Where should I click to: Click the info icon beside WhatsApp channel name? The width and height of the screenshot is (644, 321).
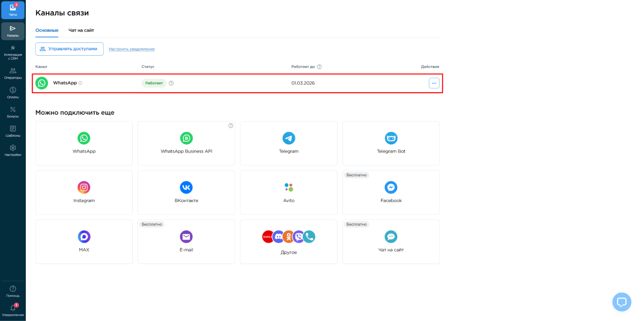(x=81, y=83)
